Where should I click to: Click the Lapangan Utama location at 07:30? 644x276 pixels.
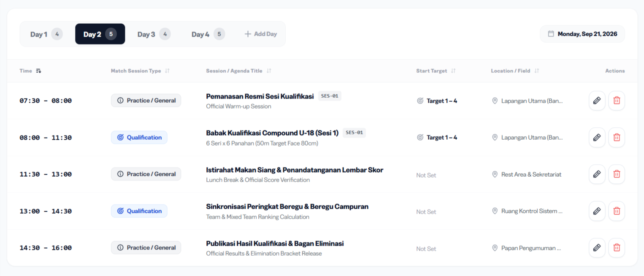[527, 101]
